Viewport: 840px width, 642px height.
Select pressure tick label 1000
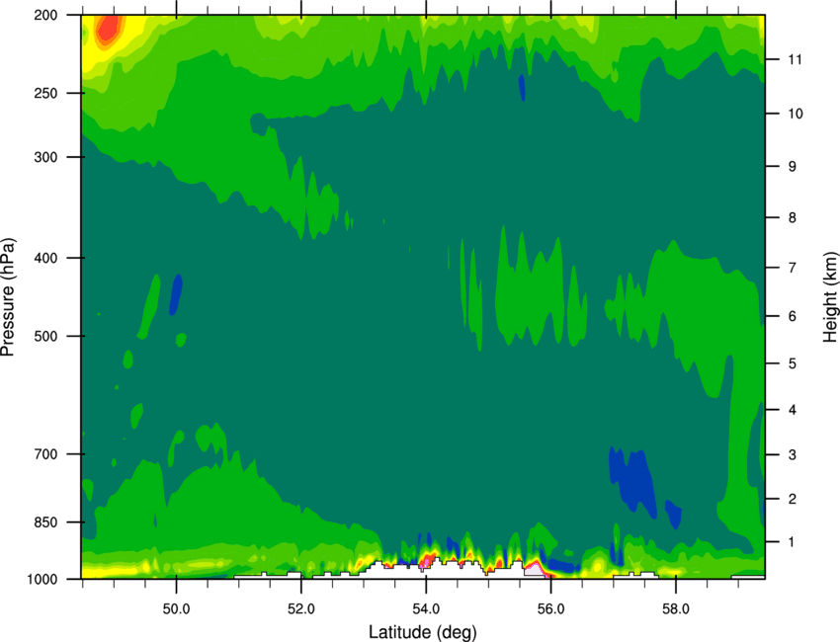42,580
